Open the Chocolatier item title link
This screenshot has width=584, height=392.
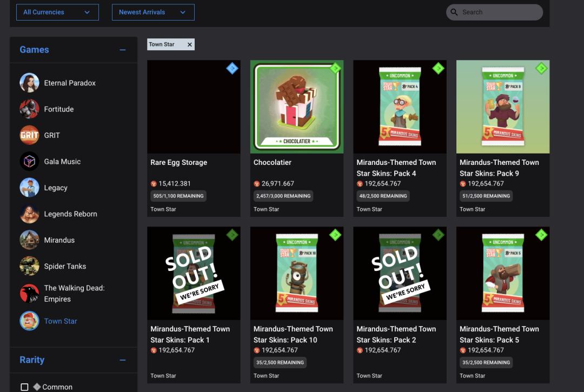click(x=273, y=162)
